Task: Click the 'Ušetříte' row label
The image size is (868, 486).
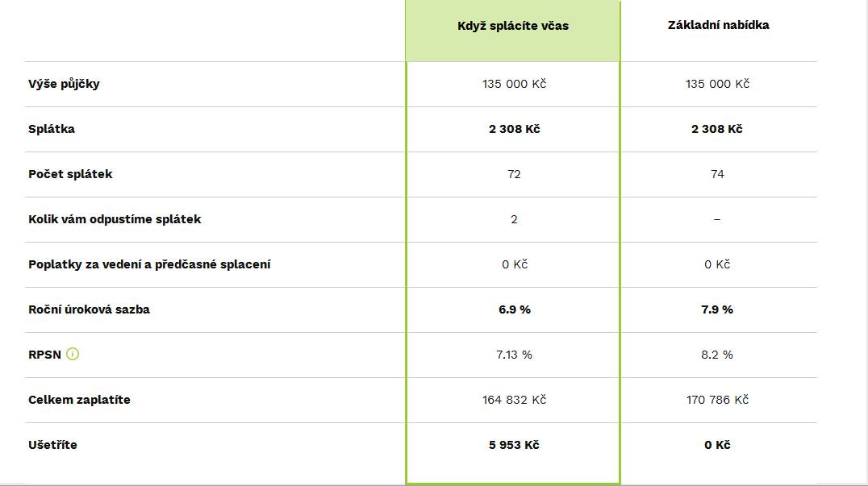Action: [x=52, y=445]
